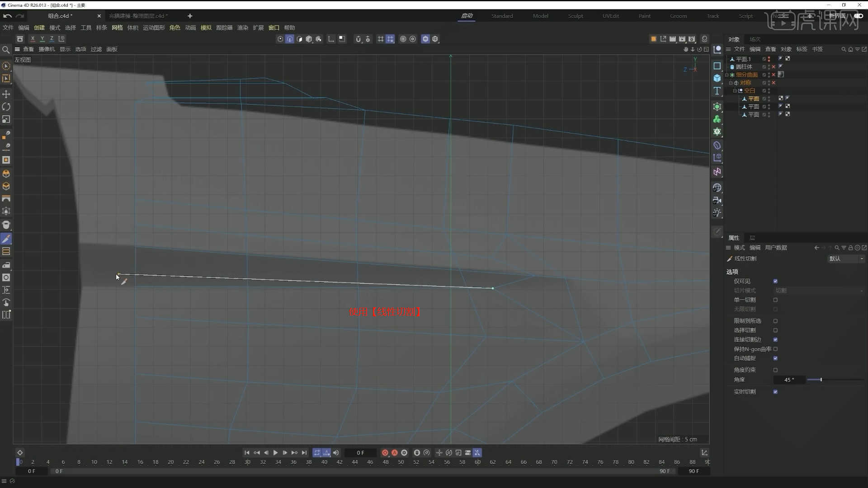Toggle 自动捕捉 auto snap checkbox
Image resolution: width=868 pixels, height=488 pixels.
pos(775,358)
